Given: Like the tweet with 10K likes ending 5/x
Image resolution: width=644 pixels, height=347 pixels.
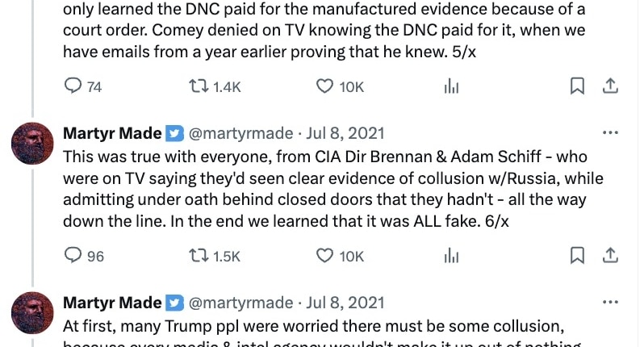Looking at the screenshot, I should click(x=325, y=86).
